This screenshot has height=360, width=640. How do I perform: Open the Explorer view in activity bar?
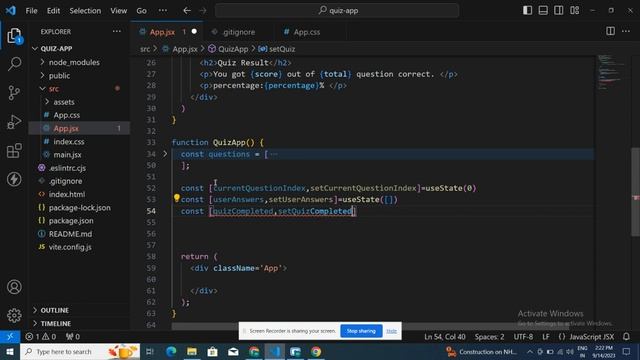(14, 36)
